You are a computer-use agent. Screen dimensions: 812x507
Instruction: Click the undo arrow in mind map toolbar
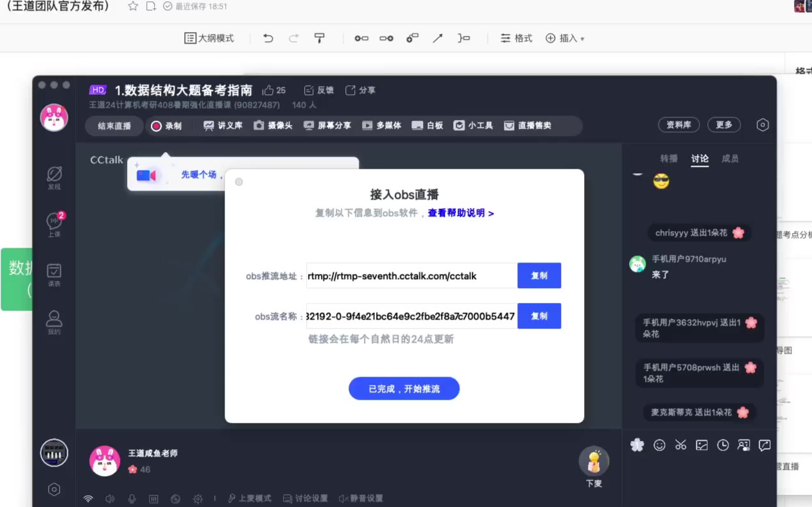click(x=268, y=39)
